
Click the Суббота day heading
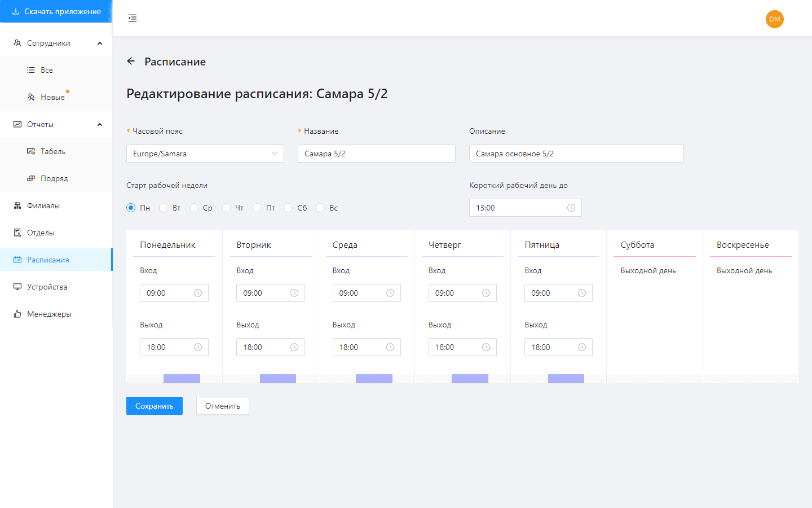[637, 245]
